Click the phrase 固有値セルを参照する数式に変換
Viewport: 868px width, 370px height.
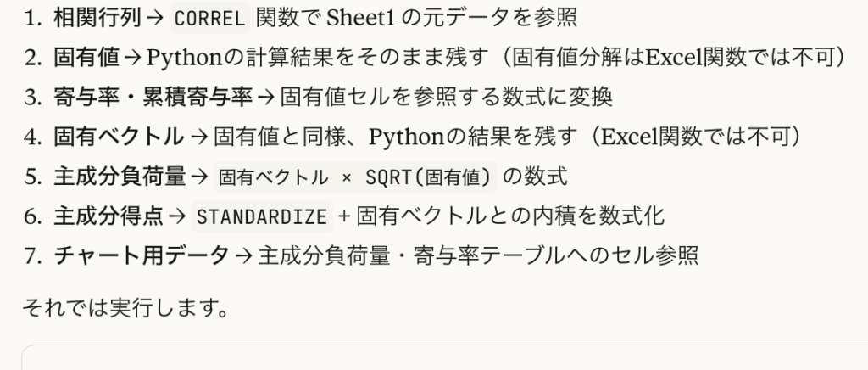(445, 97)
